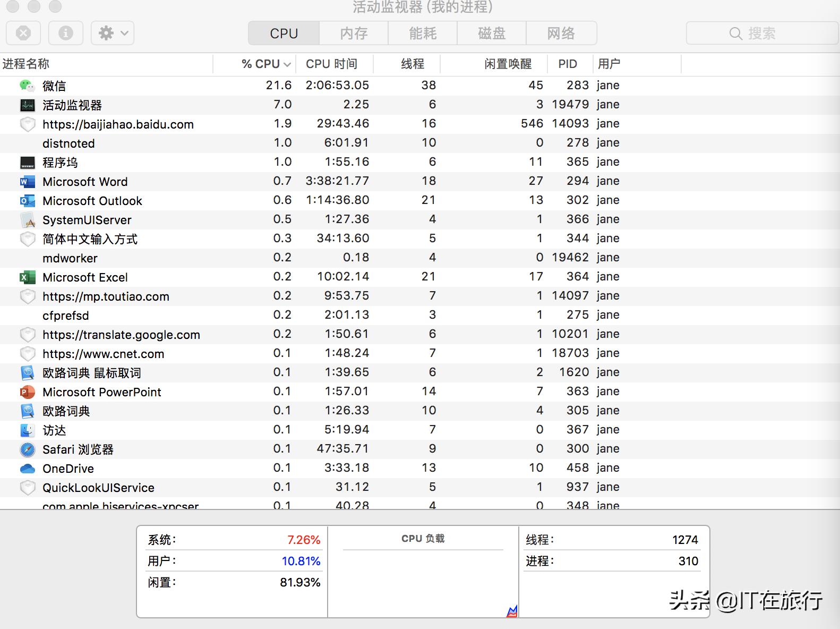Screen dimensions: 840x629
Task: Select the cfprefsd process row
Action: 420,315
